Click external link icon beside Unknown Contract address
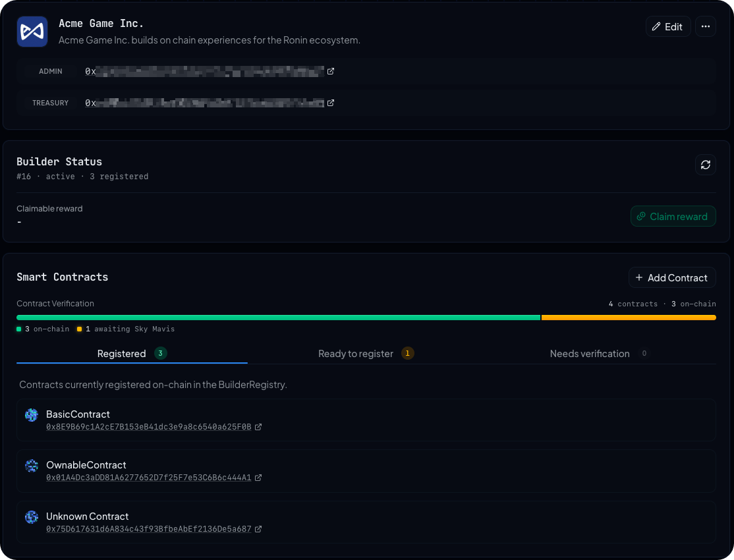Image resolution: width=734 pixels, height=560 pixels. pyautogui.click(x=258, y=529)
